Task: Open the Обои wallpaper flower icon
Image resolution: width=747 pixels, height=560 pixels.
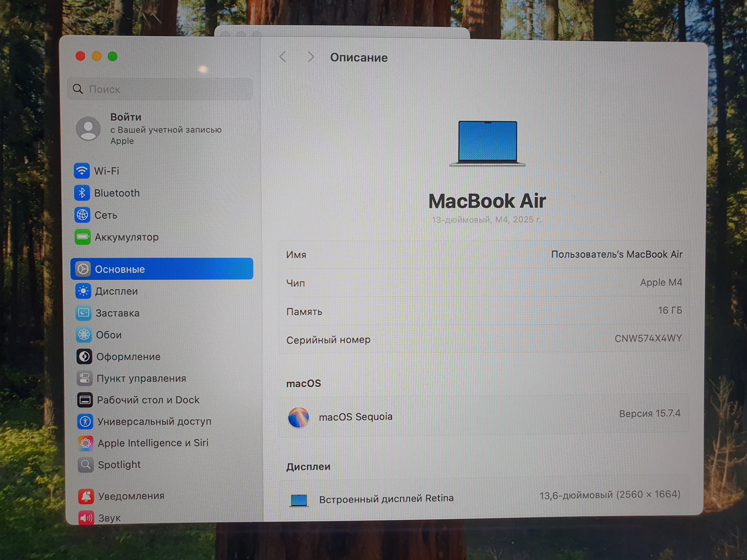Action: tap(84, 334)
